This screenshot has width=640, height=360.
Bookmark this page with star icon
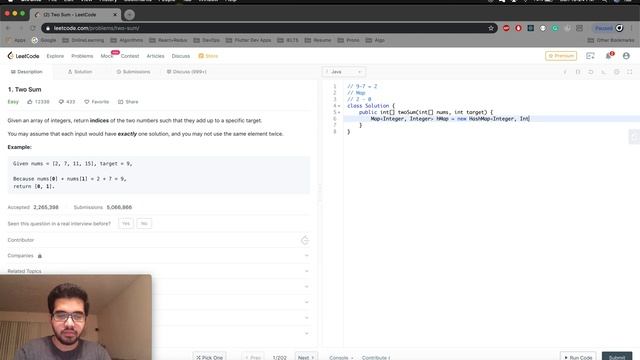pos(491,28)
